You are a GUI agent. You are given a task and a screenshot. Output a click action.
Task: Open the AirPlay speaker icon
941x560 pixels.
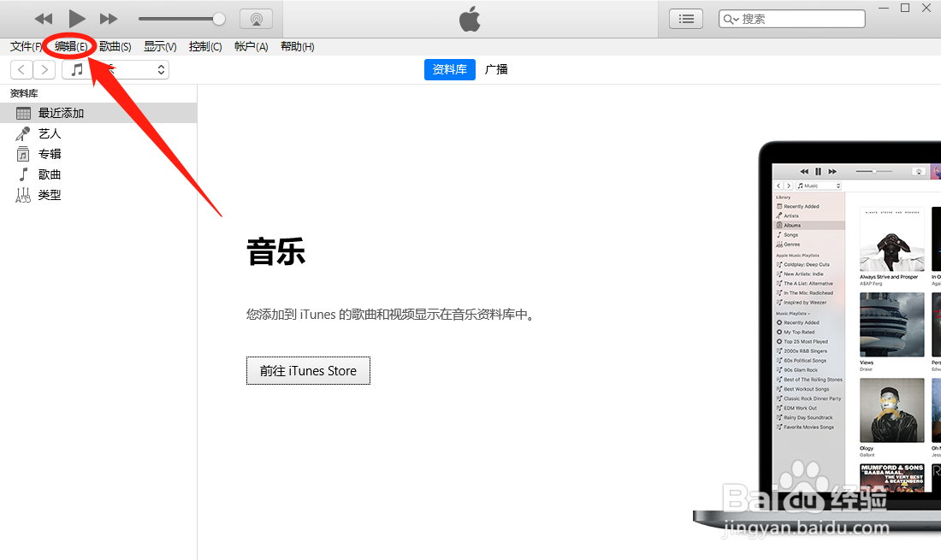256,18
